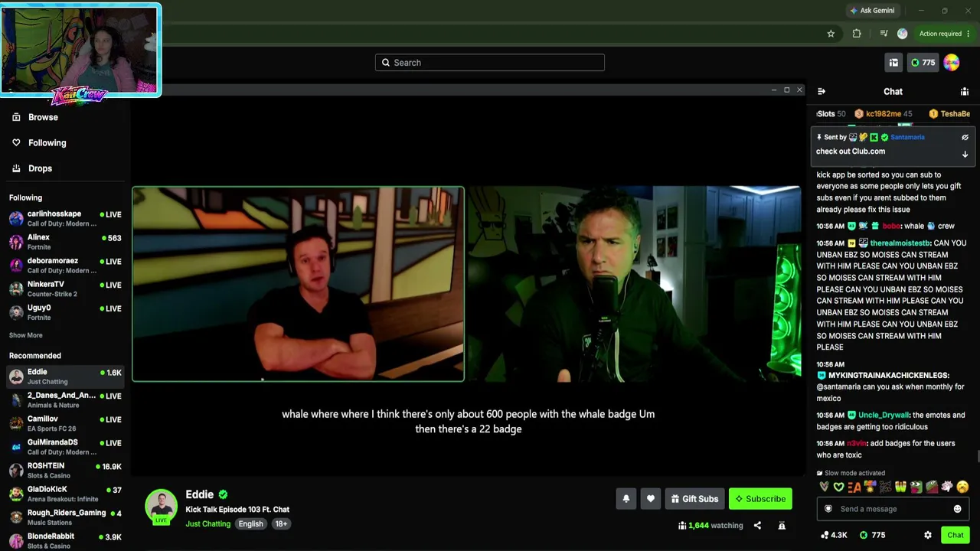Open the emoji picker in the message box
Viewport: 980px width, 551px height.
[957, 509]
